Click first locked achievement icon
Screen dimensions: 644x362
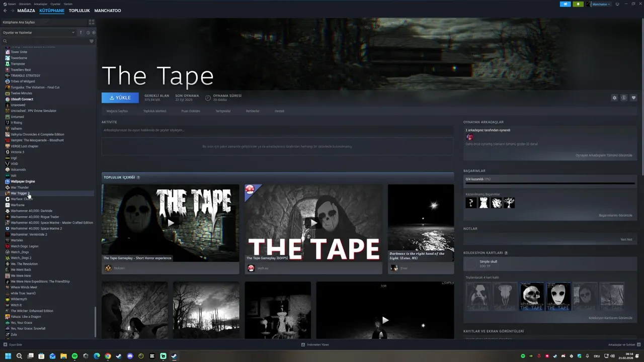(471, 203)
